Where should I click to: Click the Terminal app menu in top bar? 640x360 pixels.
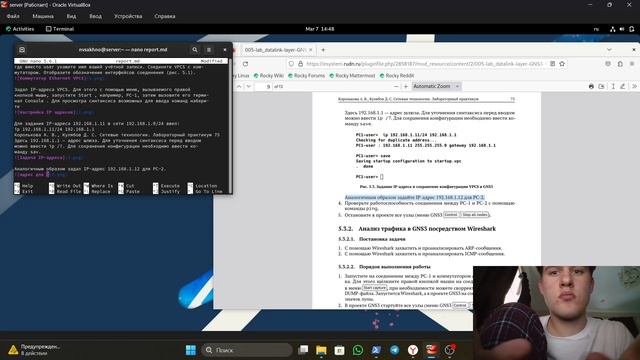point(60,29)
